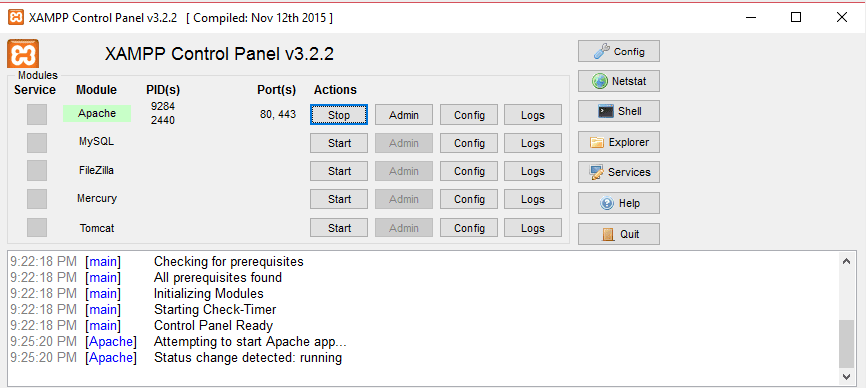
Task: Open Logs menu for Mercury
Action: (532, 199)
